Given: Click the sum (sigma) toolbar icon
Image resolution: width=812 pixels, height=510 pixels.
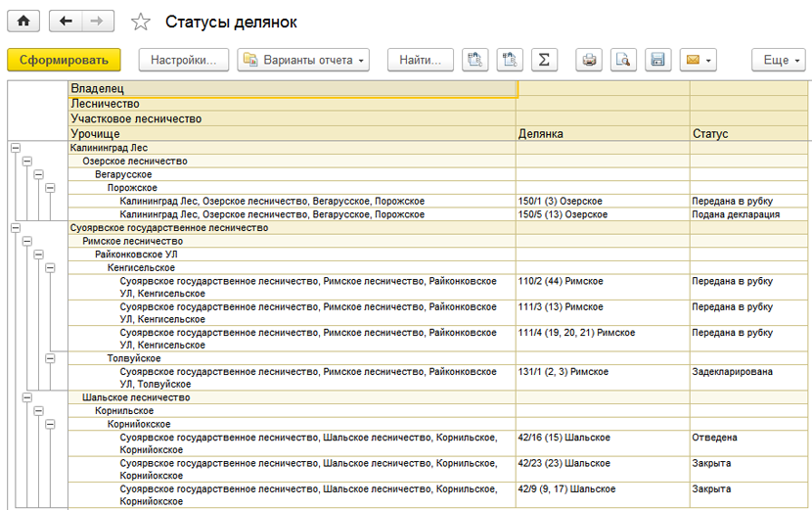Looking at the screenshot, I should tap(544, 60).
